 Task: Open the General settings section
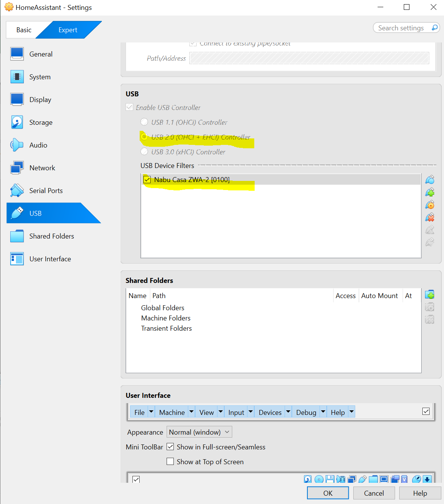(x=41, y=54)
